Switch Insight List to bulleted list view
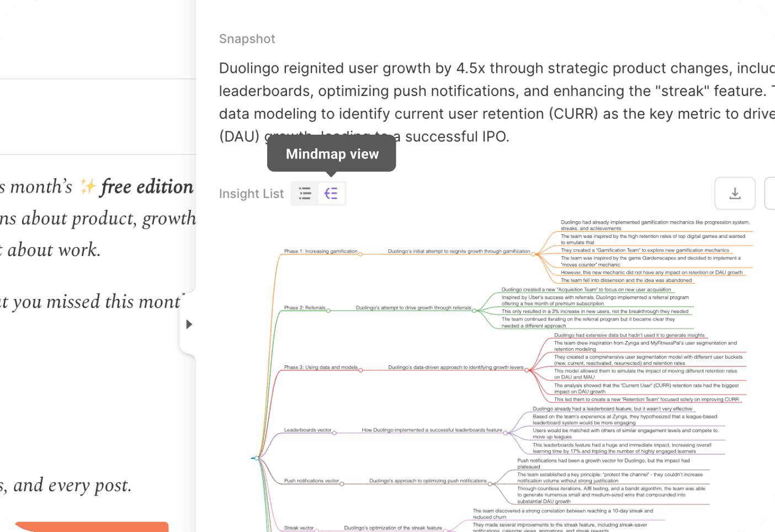 pos(305,193)
